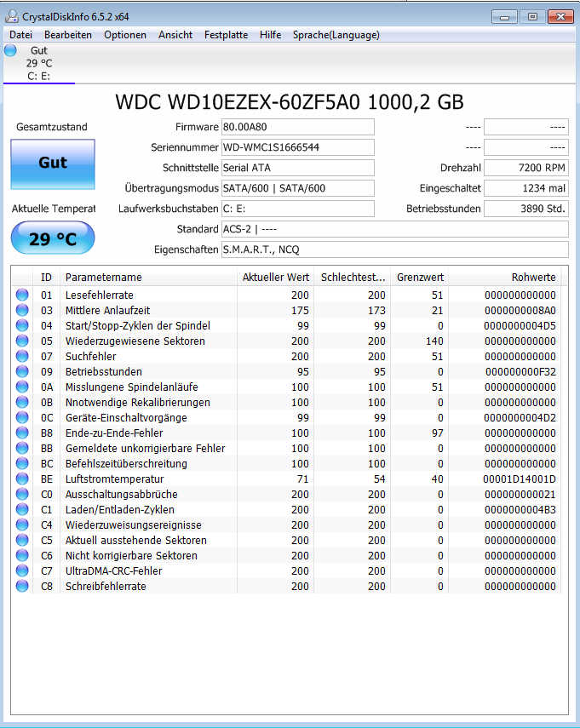Click Grenzwert value 97
This screenshot has width=580, height=728.
(x=437, y=433)
